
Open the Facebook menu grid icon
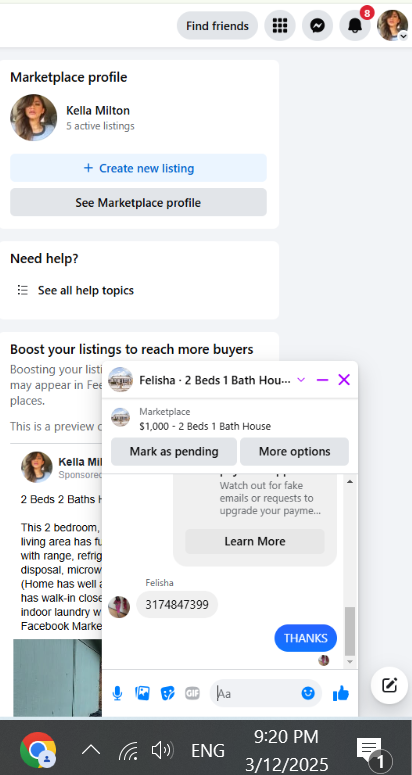point(280,26)
